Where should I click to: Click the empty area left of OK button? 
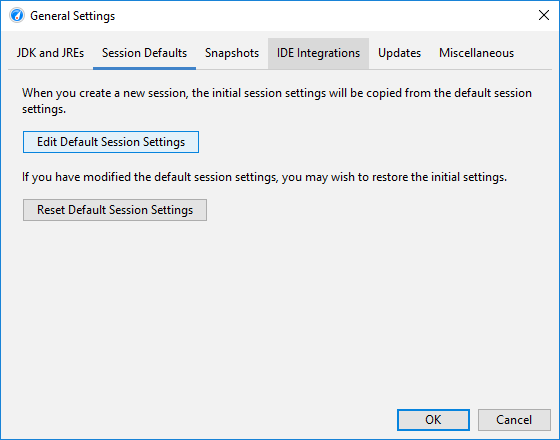(x=200, y=420)
